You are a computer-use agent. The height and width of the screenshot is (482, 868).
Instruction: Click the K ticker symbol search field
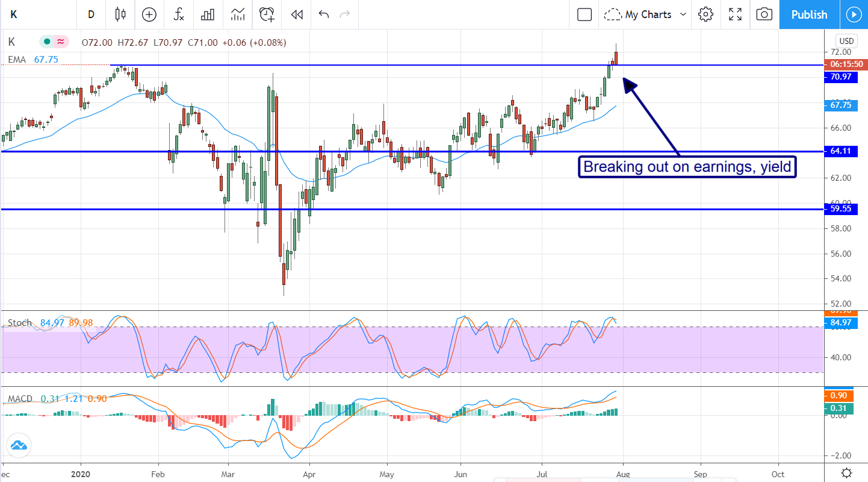click(37, 14)
